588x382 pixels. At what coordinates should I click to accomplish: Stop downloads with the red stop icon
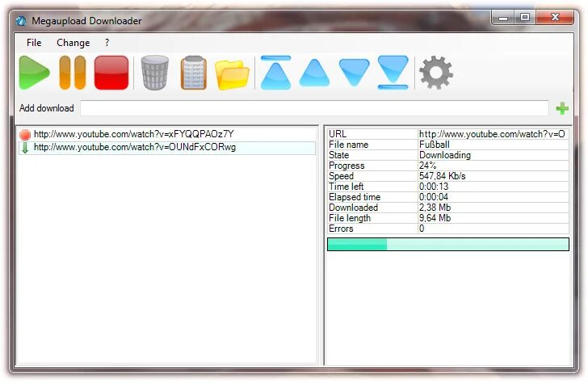point(111,73)
